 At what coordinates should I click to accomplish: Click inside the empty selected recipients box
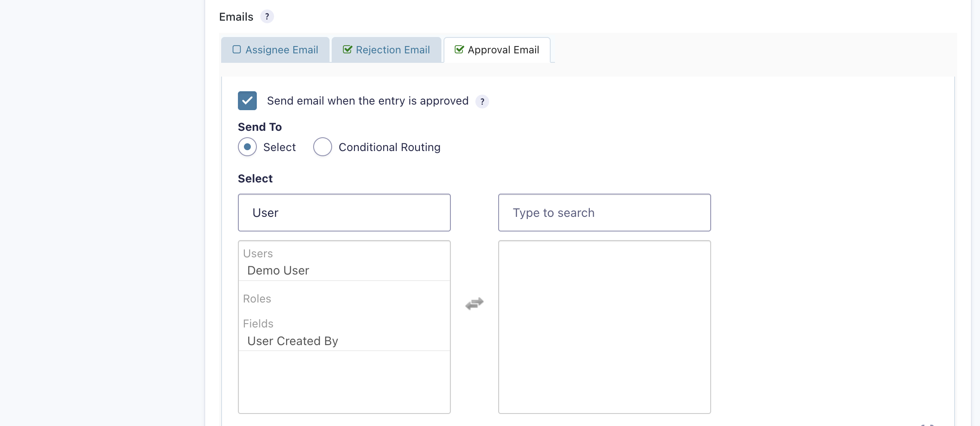click(x=604, y=327)
